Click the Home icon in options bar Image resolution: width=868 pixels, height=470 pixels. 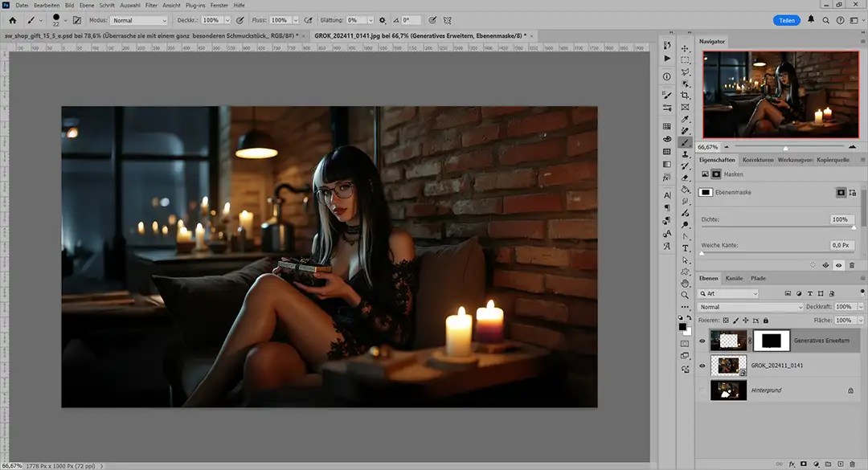[12, 20]
